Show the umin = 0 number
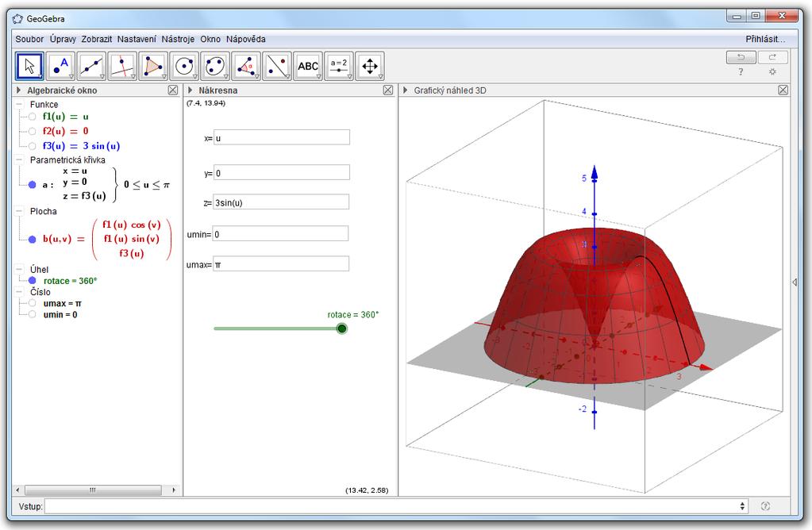This screenshot has width=812, height=530. point(32,315)
